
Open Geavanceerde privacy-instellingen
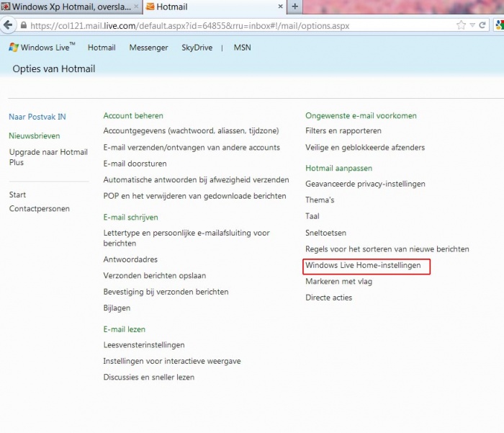pos(365,184)
